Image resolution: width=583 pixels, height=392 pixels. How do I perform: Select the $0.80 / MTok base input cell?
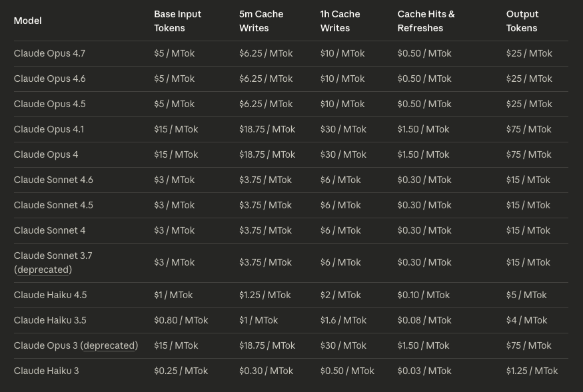181,320
